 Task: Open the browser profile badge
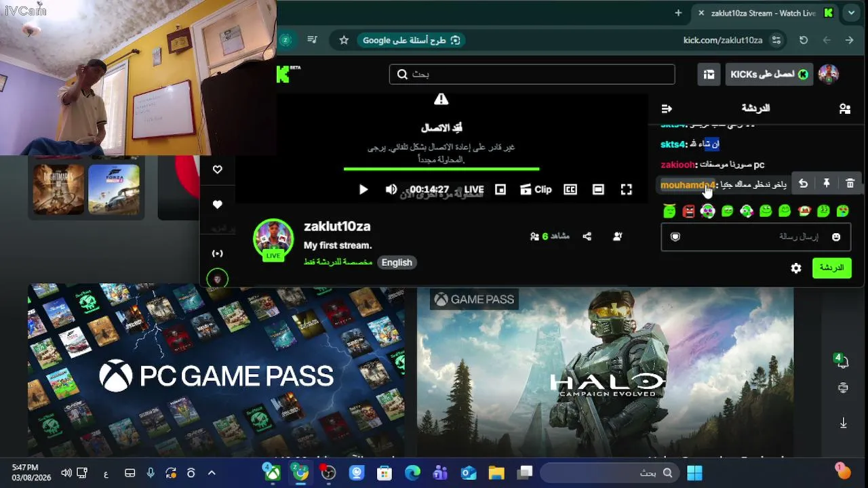point(286,40)
